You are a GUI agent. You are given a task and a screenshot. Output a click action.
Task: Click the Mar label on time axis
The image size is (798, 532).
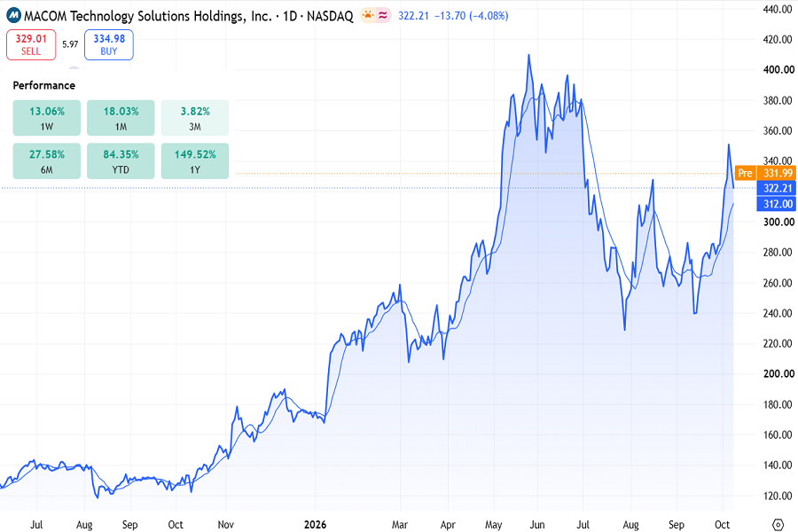[400, 524]
